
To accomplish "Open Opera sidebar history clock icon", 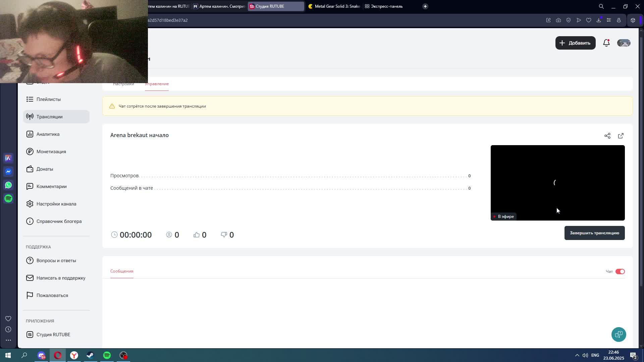I will click(x=8, y=329).
